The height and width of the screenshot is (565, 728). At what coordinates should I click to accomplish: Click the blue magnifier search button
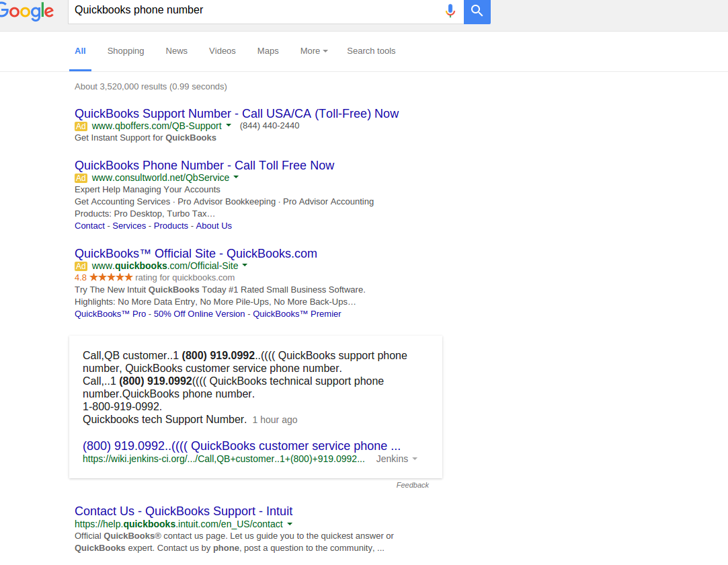pos(477,10)
